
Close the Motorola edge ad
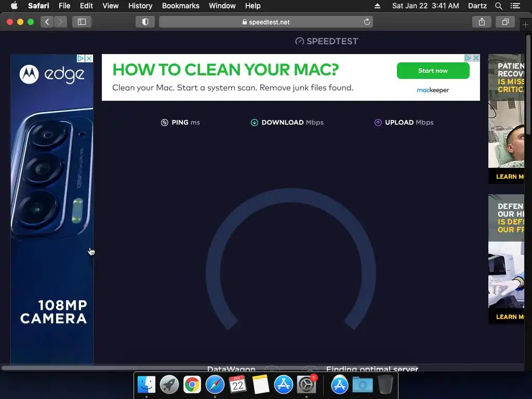click(x=89, y=58)
